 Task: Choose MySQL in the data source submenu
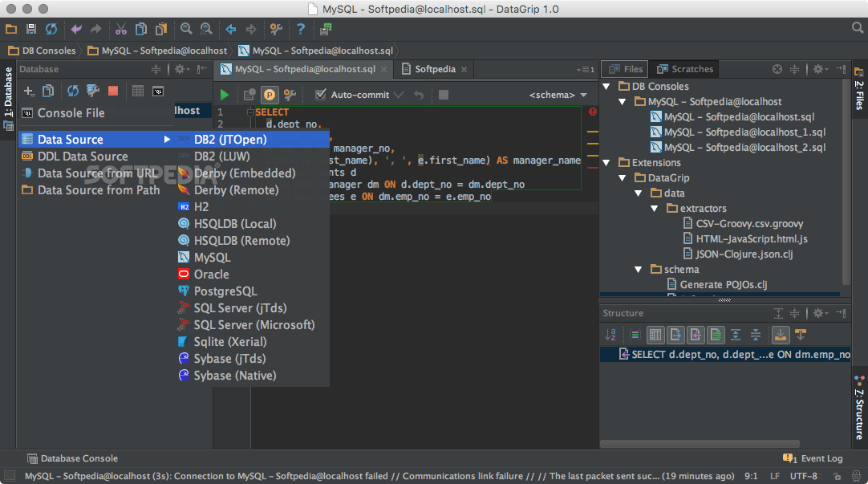(253, 258)
